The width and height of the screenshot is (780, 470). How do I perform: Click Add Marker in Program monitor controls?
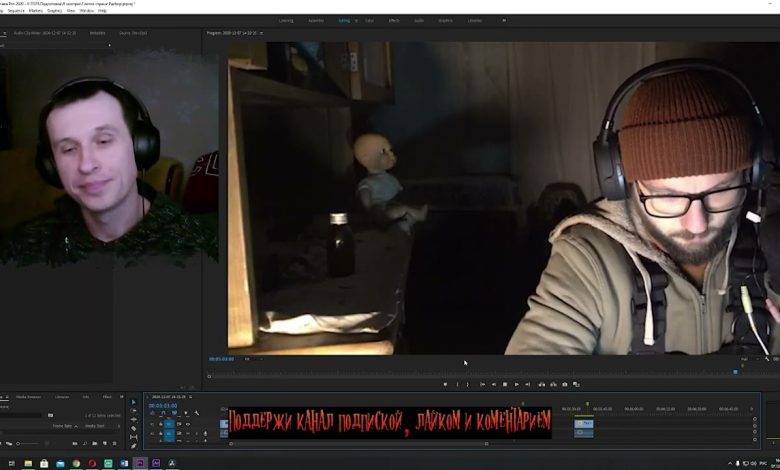coord(445,384)
